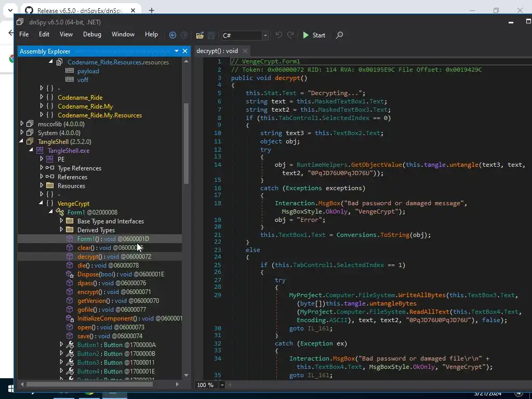This screenshot has width=532, height=399.
Task: Click the Assembly Explorer scroll down arrow
Action: tap(186, 375)
